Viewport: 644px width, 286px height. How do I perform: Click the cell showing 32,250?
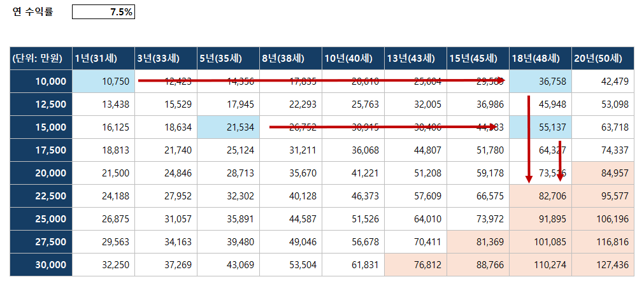(x=103, y=265)
